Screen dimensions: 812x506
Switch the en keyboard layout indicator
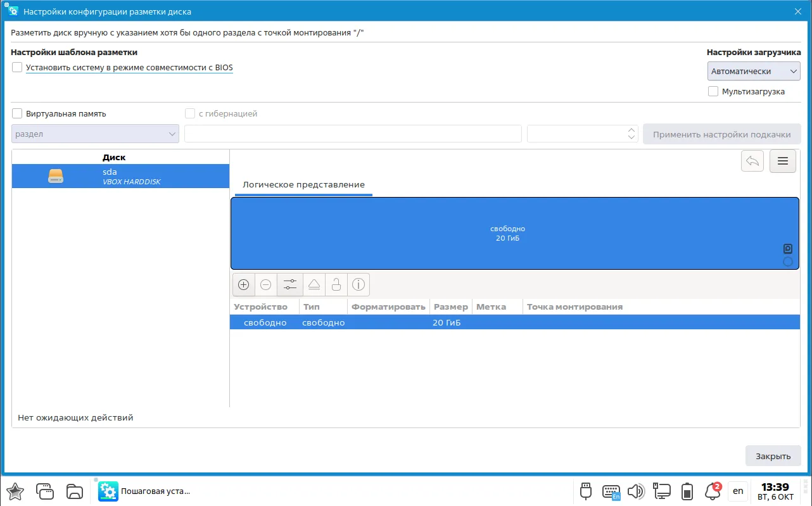(738, 491)
